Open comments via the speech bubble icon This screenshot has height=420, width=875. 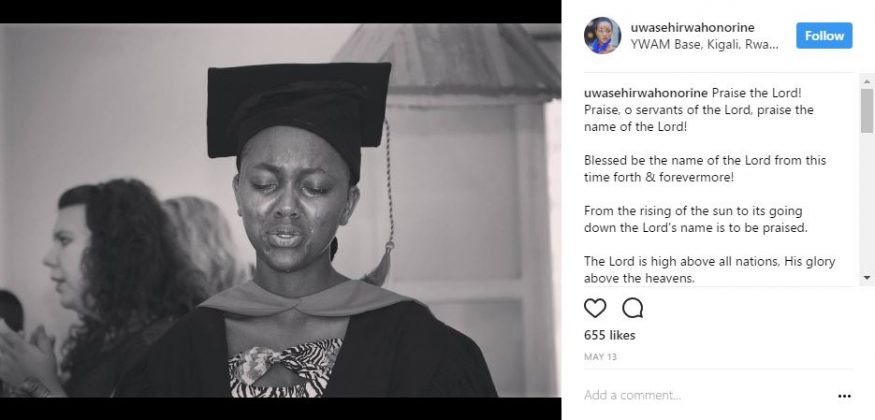point(632,307)
